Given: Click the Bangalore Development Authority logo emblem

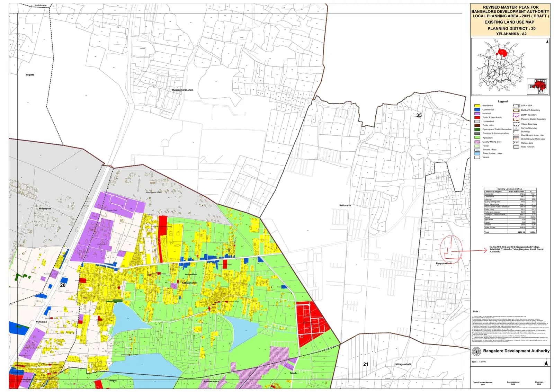Looking at the screenshot, I should [477, 351].
